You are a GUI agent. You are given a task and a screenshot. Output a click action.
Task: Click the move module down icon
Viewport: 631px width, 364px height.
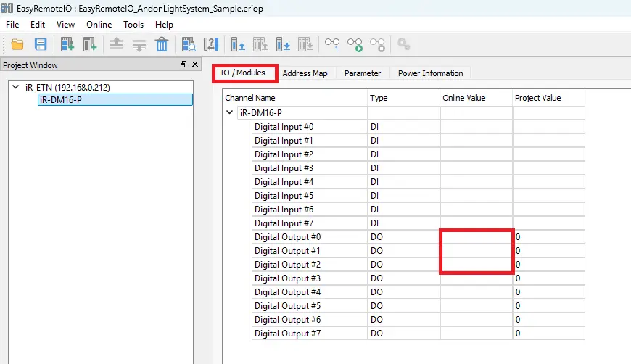point(139,44)
